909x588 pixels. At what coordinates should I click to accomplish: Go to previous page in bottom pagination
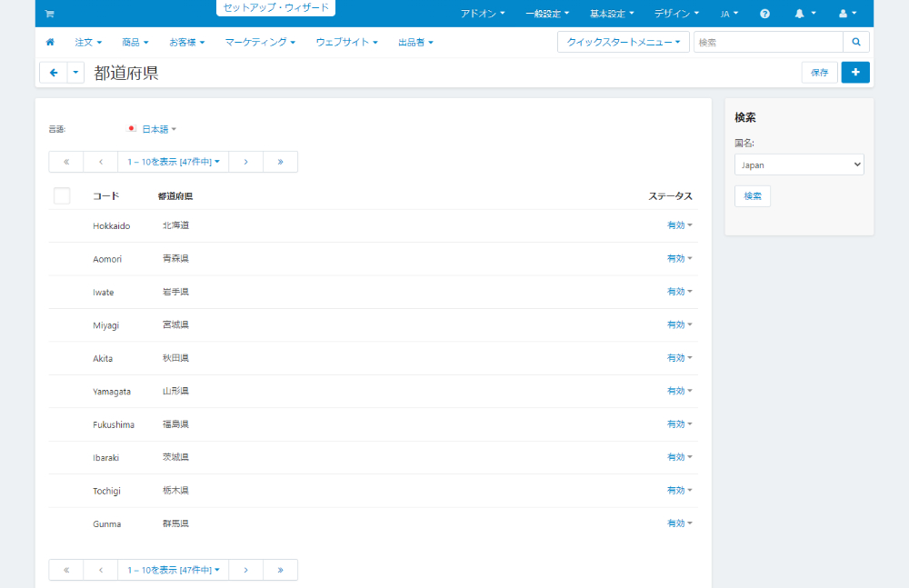tap(101, 570)
